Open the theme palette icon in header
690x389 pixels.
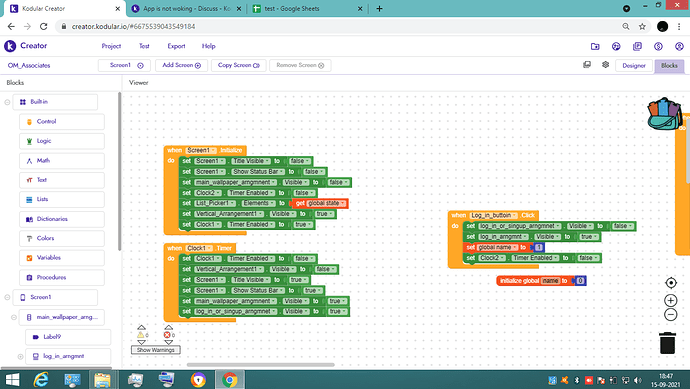click(x=616, y=46)
